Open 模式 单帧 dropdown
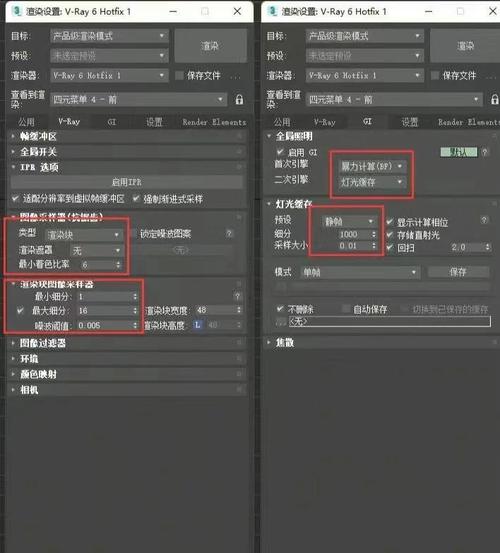Viewport: 500px width, 553px height. coord(360,272)
